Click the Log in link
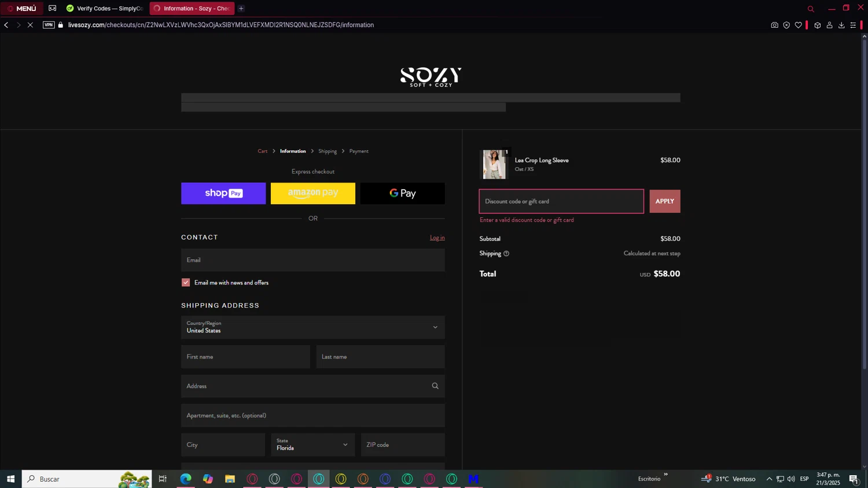The width and height of the screenshot is (868, 488). (437, 238)
